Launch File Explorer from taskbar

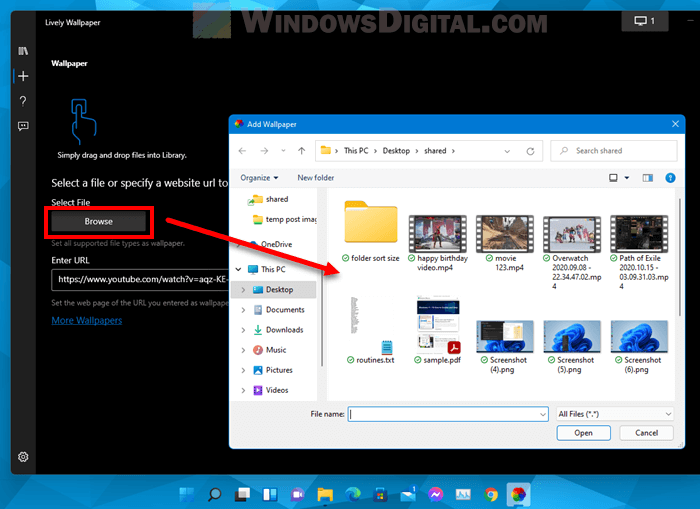coord(325,494)
